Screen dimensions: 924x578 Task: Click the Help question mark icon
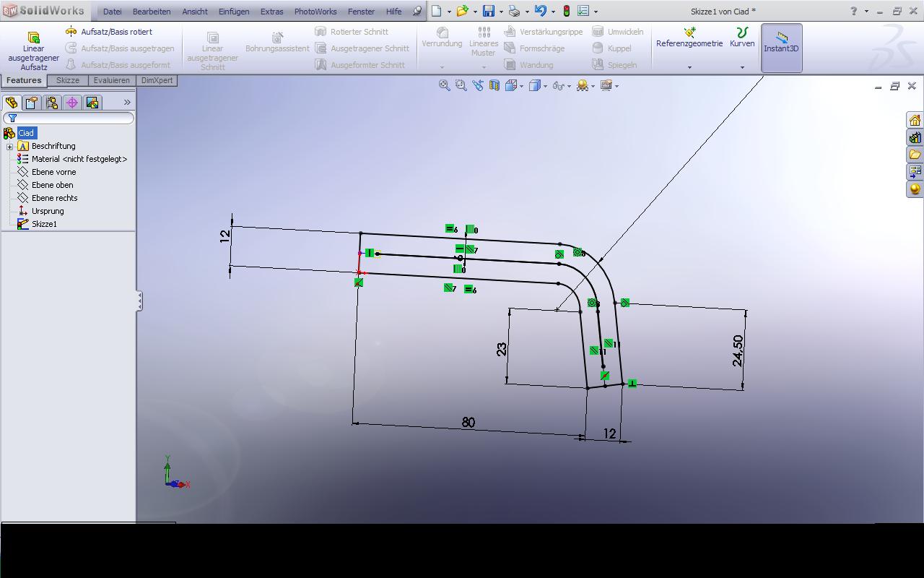pos(855,11)
